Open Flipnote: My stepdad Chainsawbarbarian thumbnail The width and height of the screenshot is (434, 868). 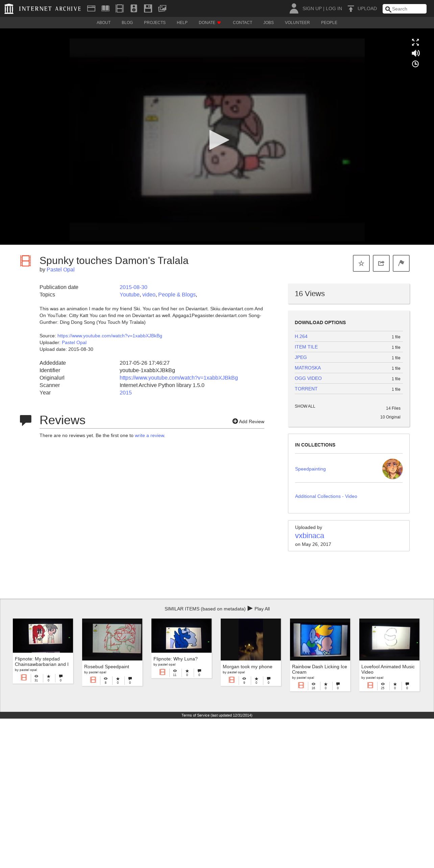(43, 635)
